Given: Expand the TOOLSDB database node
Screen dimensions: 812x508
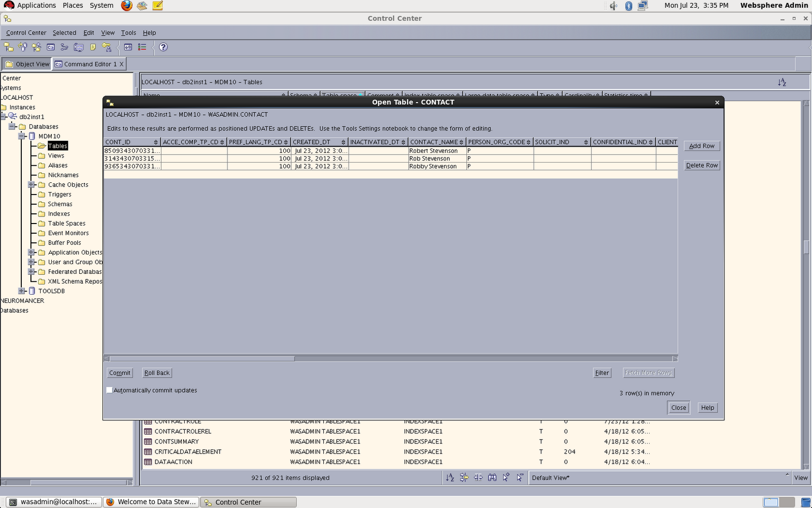Looking at the screenshot, I should [x=21, y=291].
